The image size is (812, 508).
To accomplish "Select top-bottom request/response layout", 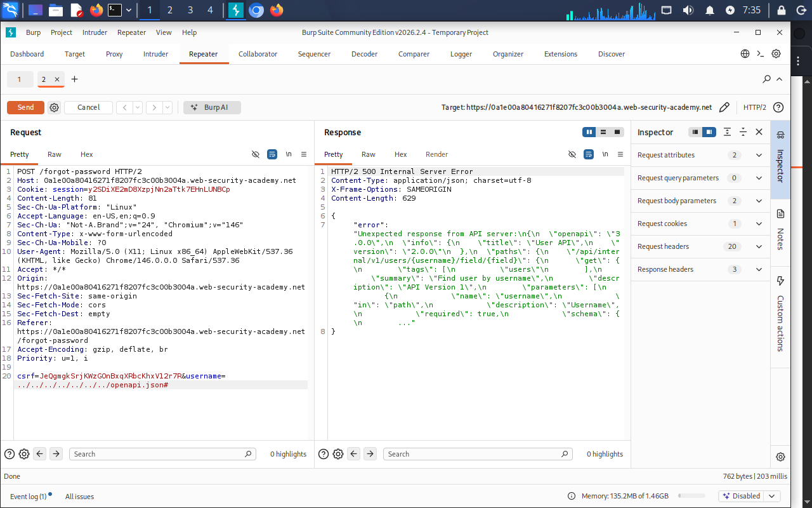I will pos(603,132).
